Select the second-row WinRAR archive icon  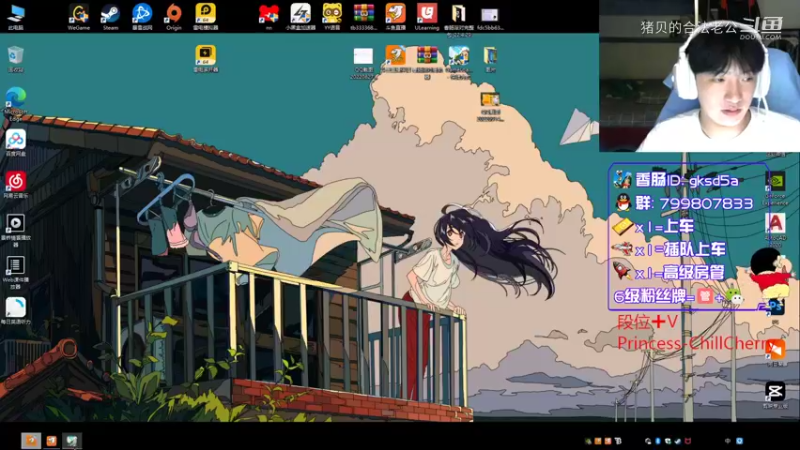coord(427,61)
